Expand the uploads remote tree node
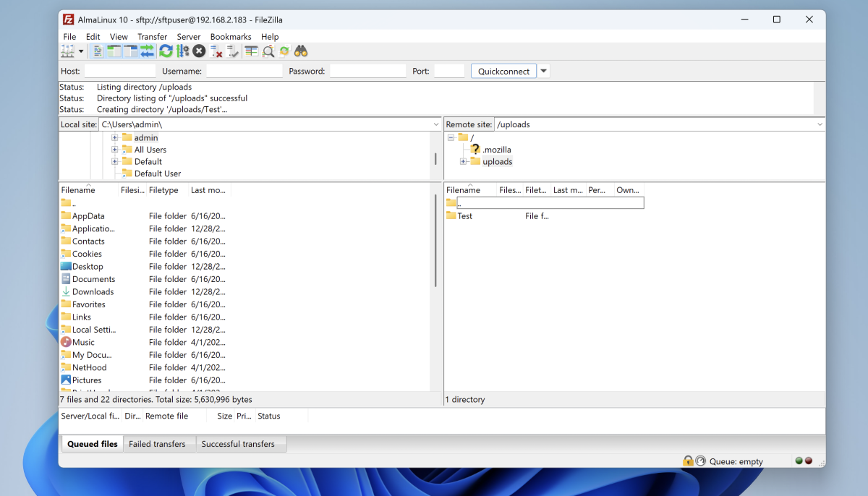This screenshot has height=496, width=868. 463,162
